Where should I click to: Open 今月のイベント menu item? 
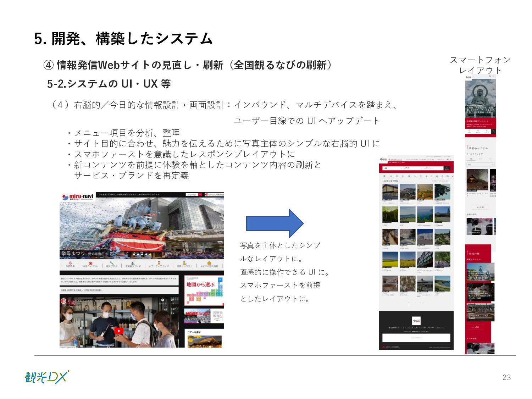pos(90,265)
